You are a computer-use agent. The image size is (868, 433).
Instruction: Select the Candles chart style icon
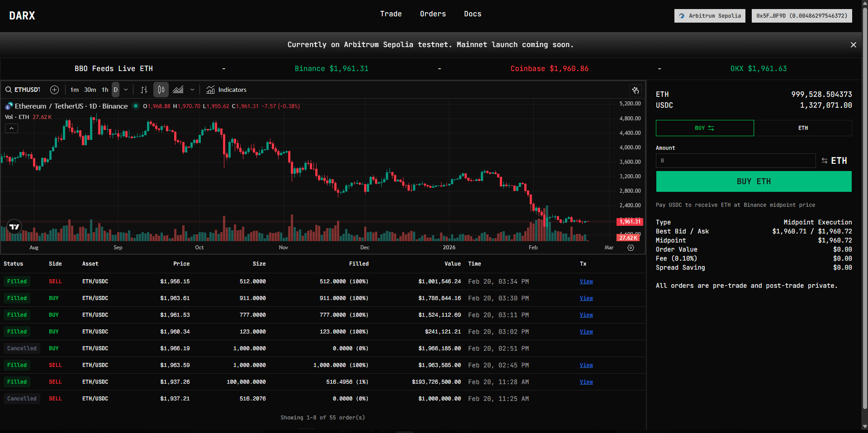point(161,90)
